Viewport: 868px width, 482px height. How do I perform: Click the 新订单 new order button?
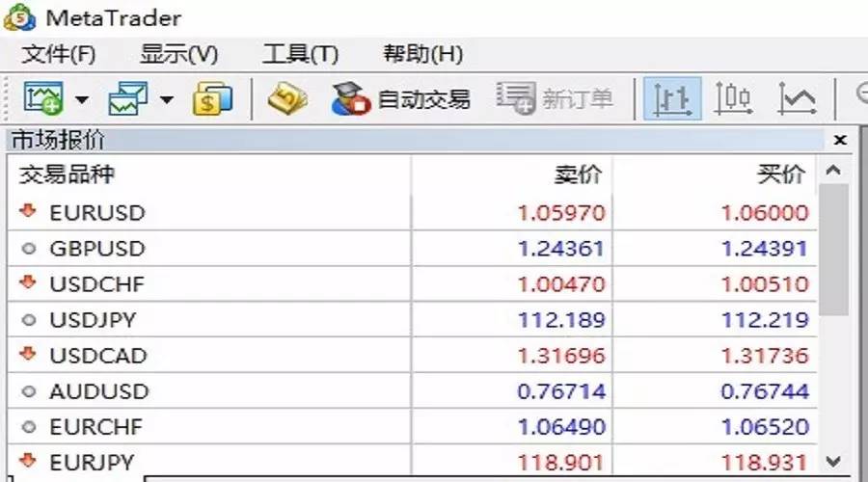555,99
